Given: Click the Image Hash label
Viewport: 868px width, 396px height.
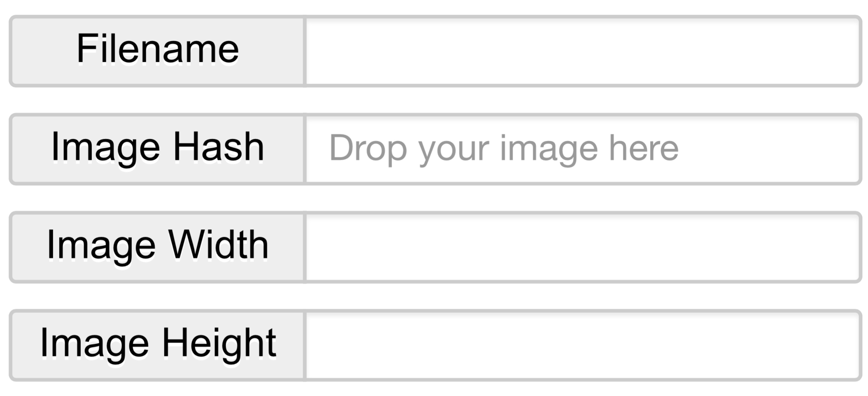Looking at the screenshot, I should tap(157, 147).
